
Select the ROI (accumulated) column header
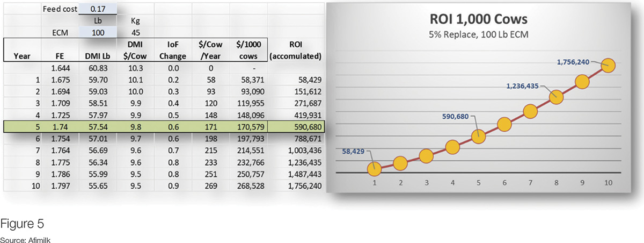(x=297, y=50)
